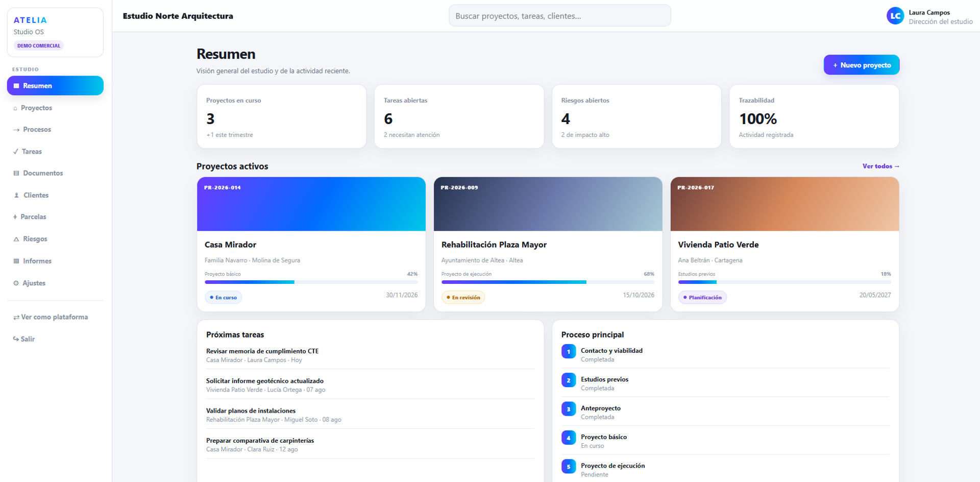This screenshot has width=980, height=482.
Task: Click Ver como plataforma
Action: pos(55,317)
